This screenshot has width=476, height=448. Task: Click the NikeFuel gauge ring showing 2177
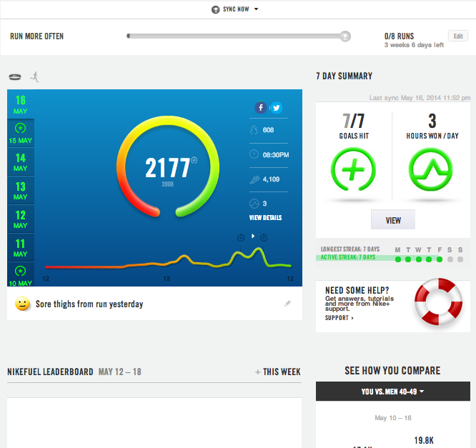pyautogui.click(x=168, y=166)
